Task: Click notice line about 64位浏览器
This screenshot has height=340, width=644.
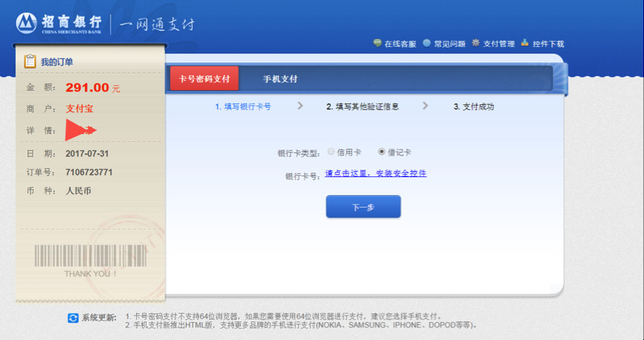Action: click(284, 317)
